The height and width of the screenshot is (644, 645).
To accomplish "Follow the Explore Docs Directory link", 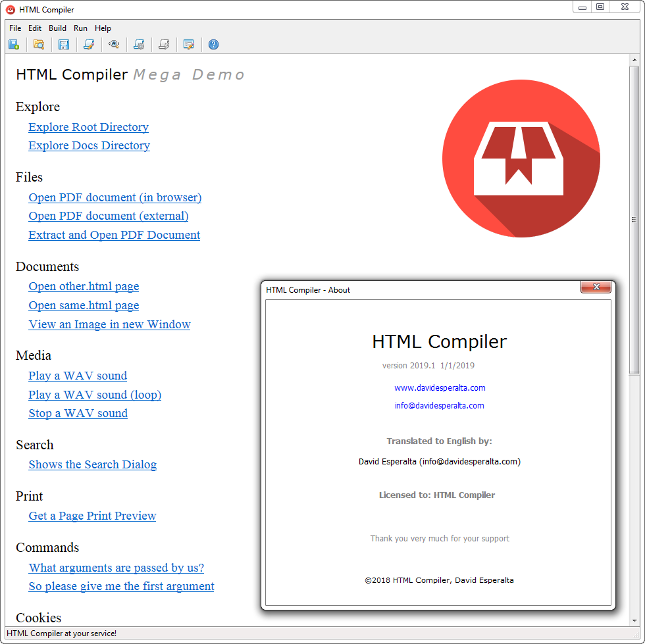I will click(x=90, y=145).
